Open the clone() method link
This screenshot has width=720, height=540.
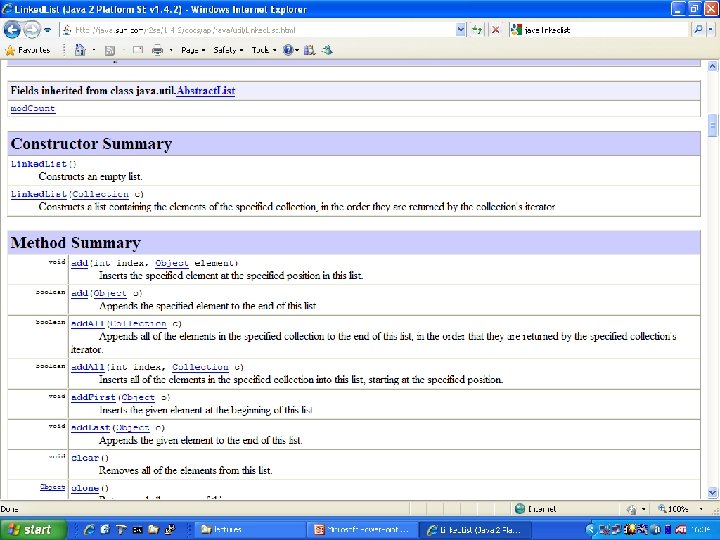click(x=85, y=488)
